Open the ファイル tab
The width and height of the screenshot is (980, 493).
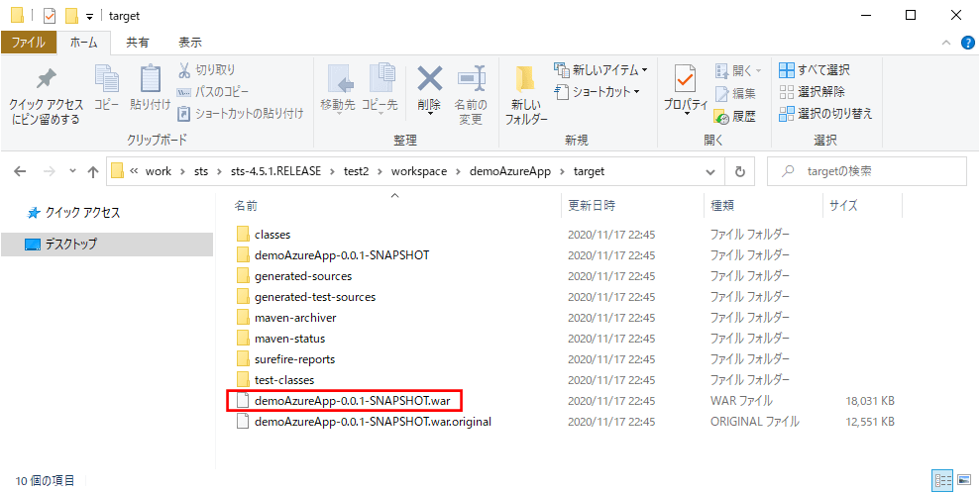pyautogui.click(x=29, y=43)
